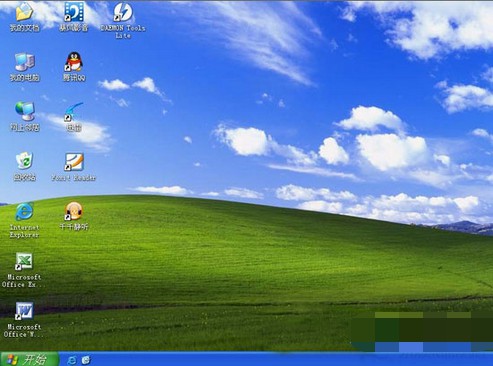Launch Internet Explorer from Quick Launch bar

[x=72, y=360]
